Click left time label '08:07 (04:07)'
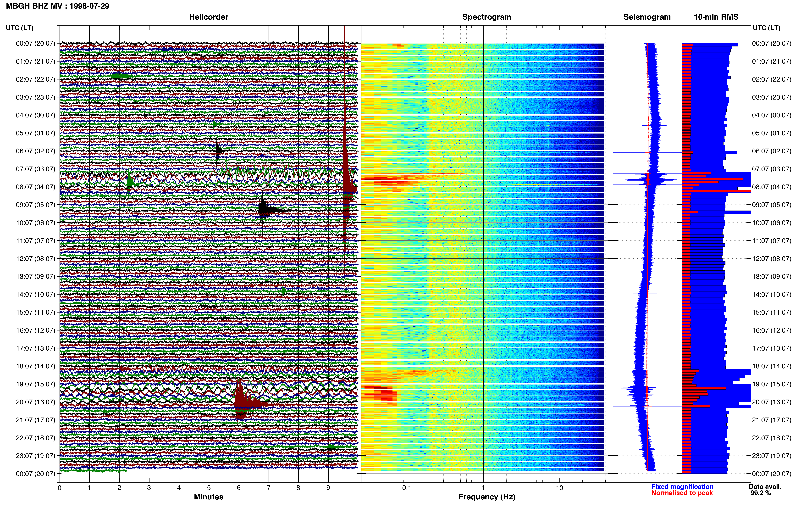Viewport: 812px width, 508px height. click(36, 187)
